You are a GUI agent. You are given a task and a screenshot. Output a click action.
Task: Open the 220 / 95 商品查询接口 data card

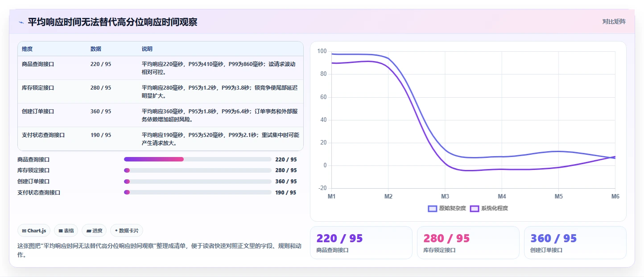361,243
